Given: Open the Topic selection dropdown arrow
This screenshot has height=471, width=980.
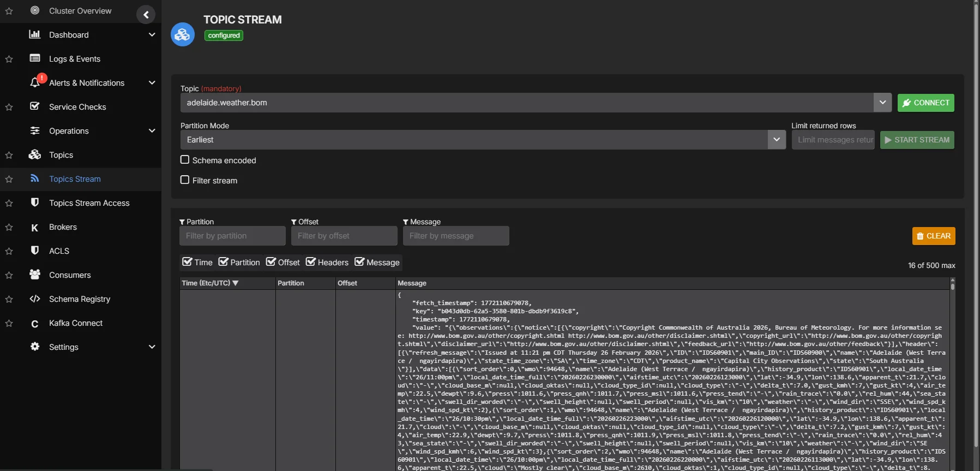Looking at the screenshot, I should click(882, 103).
